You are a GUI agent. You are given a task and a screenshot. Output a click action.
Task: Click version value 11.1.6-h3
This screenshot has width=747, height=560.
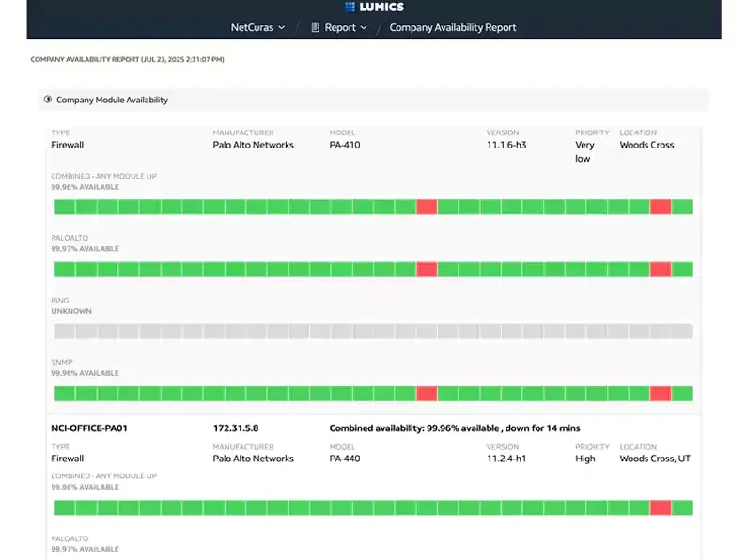tap(506, 145)
